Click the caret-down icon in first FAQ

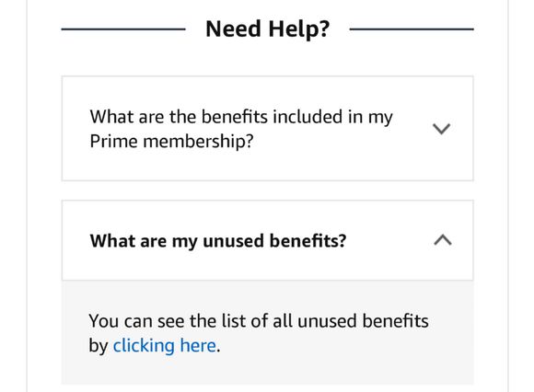[x=441, y=129]
